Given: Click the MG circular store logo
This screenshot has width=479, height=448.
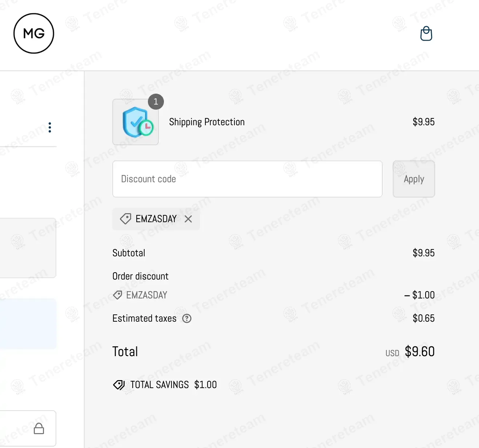Looking at the screenshot, I should click(x=34, y=33).
